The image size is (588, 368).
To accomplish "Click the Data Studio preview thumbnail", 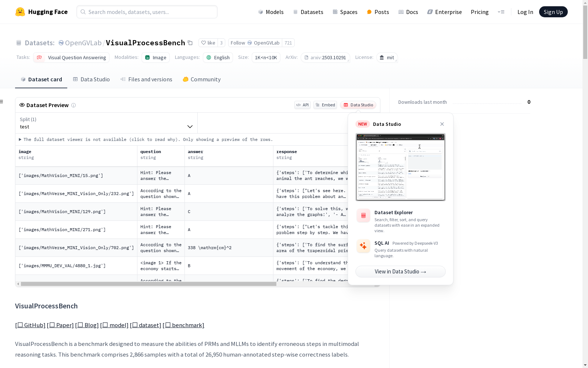I will click(401, 167).
